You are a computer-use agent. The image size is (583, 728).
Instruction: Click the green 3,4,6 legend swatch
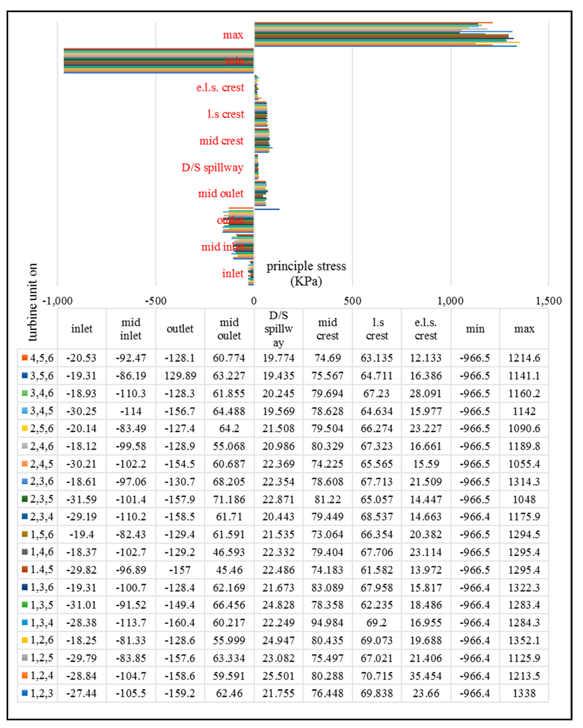click(x=25, y=393)
